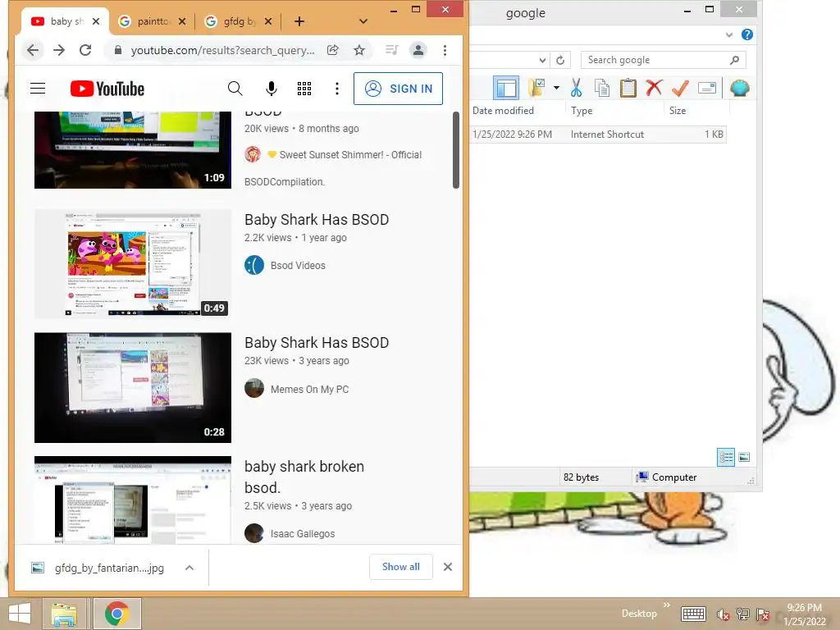
Task: Click the Paste clipboard icon in Explorer
Action: click(x=628, y=88)
